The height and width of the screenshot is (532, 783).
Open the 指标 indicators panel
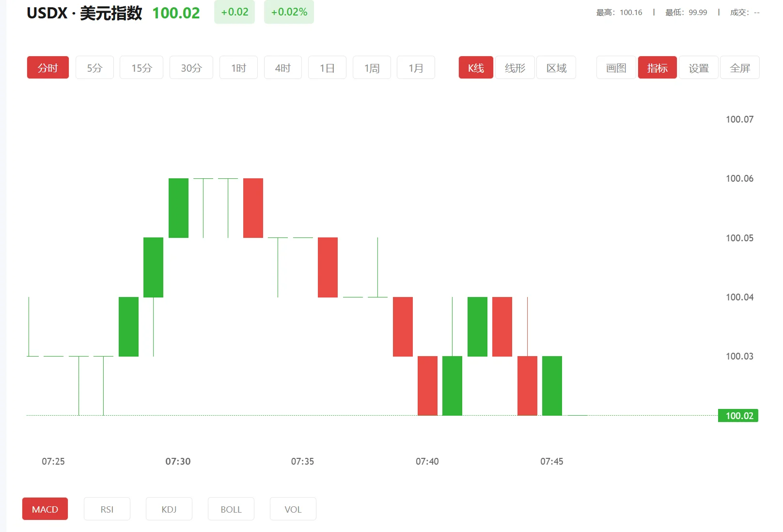(657, 67)
